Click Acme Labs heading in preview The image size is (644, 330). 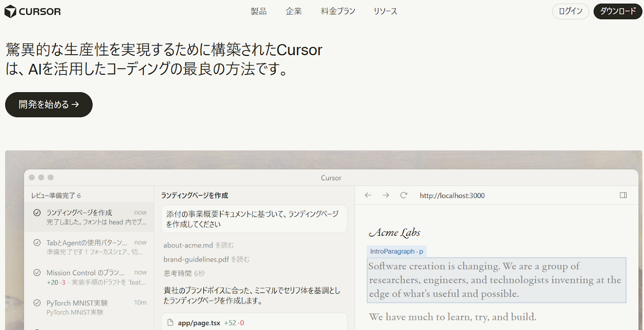point(394,233)
